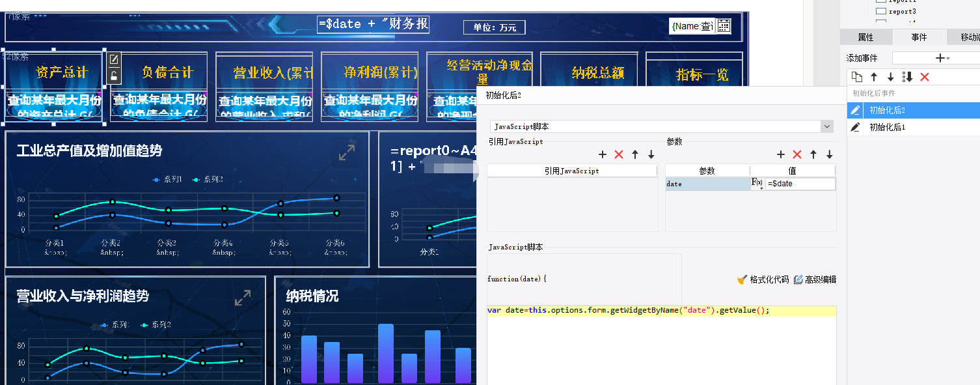Screen dimensions: 980x385
Task: Edit the 初始化后2 event pencil icon
Action: (856, 110)
